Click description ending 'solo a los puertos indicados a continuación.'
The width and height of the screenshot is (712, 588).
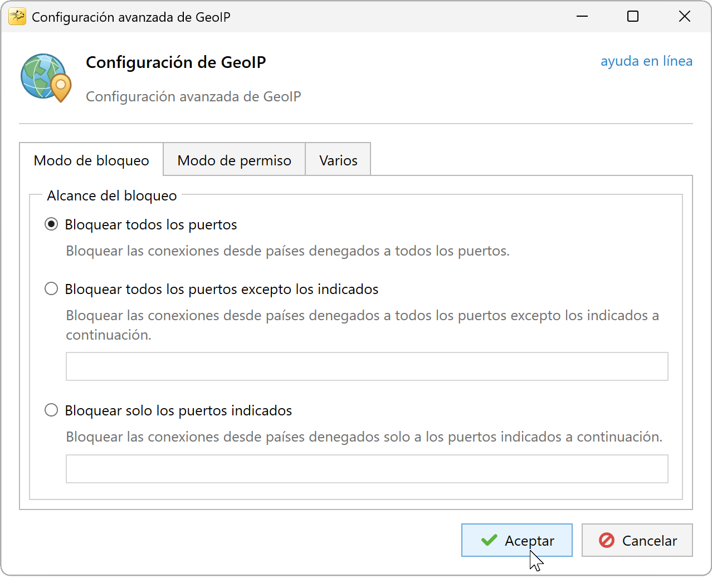coord(364,437)
